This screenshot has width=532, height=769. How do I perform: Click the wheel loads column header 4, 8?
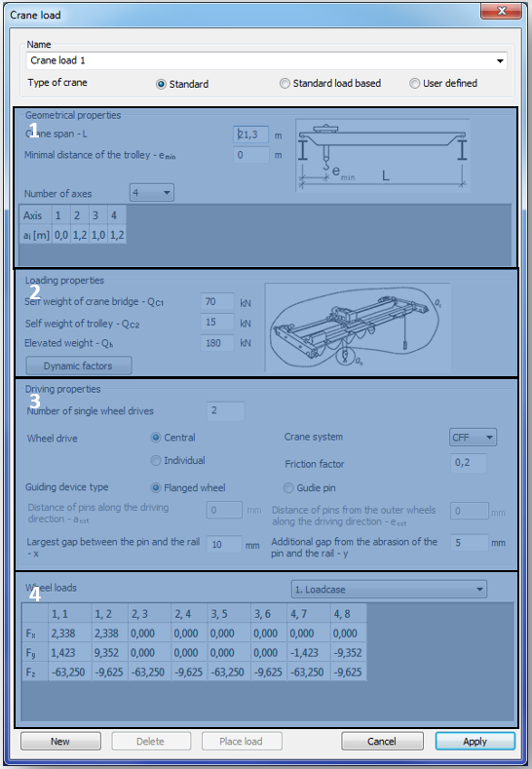point(348,613)
